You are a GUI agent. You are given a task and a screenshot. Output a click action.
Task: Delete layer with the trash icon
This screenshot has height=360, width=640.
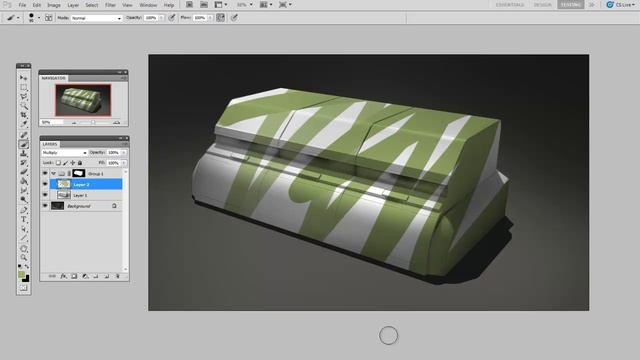click(118, 276)
